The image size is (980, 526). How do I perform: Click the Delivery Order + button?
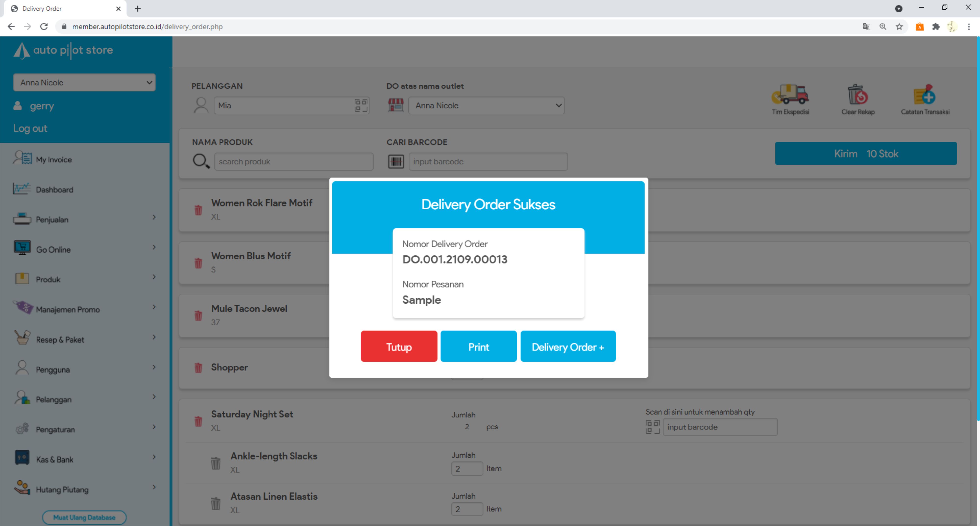(568, 346)
